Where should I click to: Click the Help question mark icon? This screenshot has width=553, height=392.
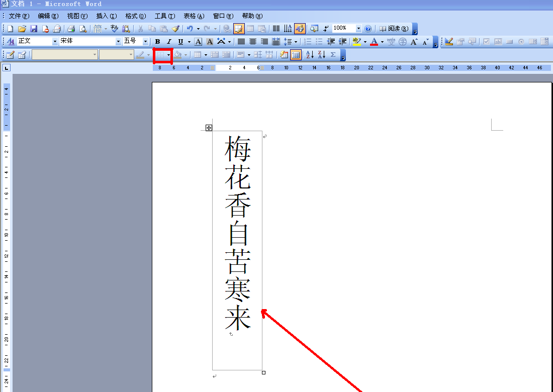click(368, 29)
